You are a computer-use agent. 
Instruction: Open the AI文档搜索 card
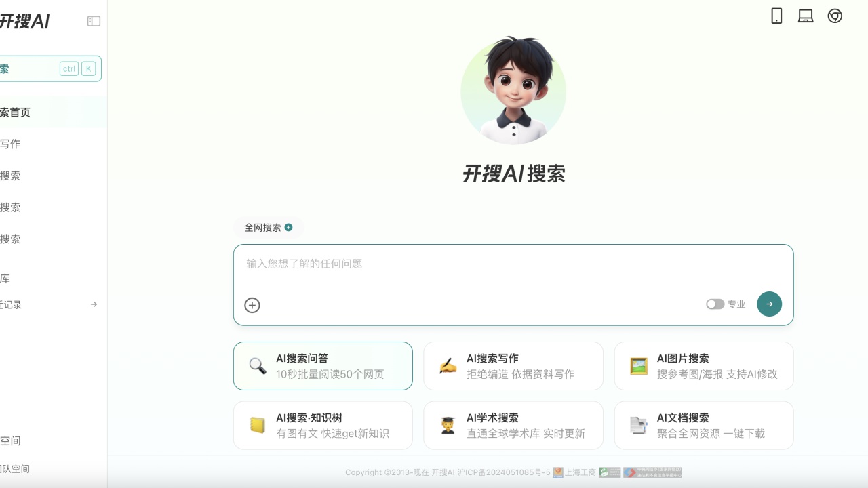(x=704, y=426)
